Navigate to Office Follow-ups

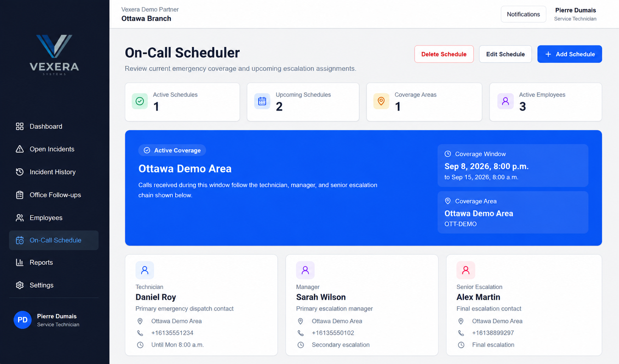coord(54,195)
